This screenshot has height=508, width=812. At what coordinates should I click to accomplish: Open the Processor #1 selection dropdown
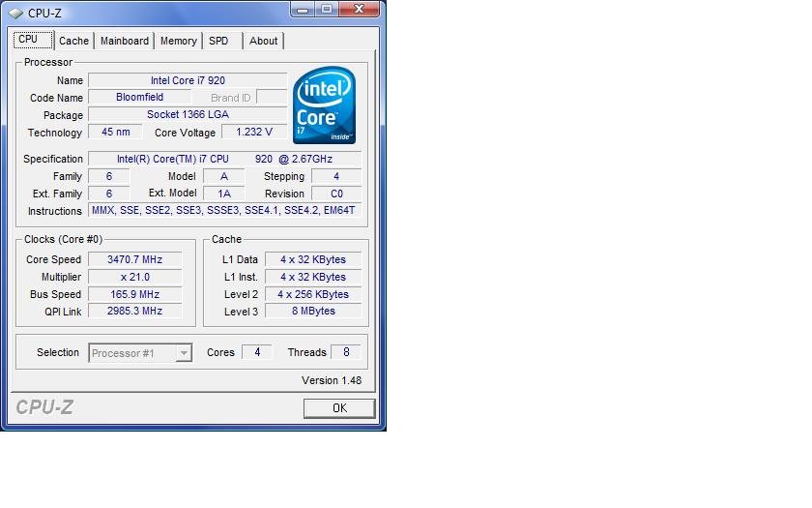(140, 353)
